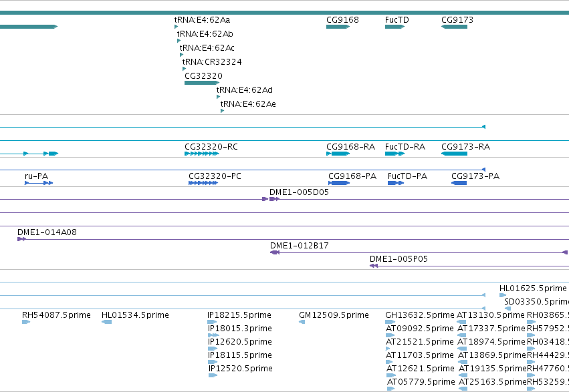Click the GH13632.5prime EST label

point(420,315)
